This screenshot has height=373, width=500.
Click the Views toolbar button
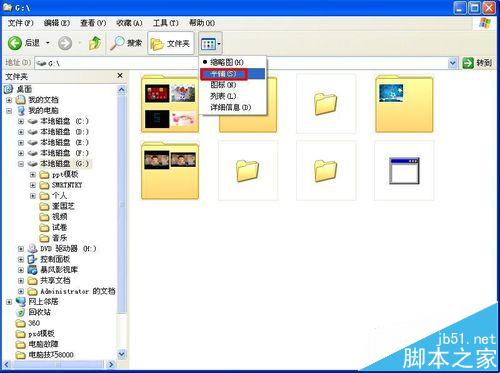coord(210,43)
